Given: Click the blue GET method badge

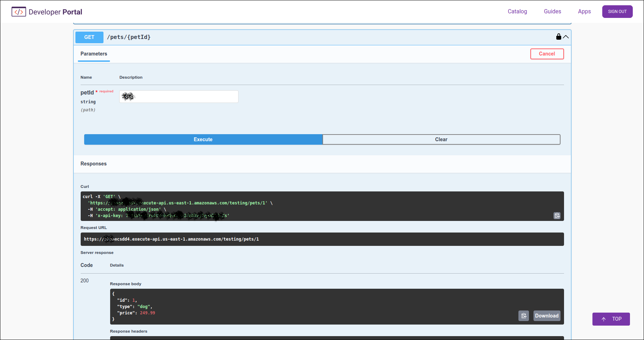Looking at the screenshot, I should point(89,37).
